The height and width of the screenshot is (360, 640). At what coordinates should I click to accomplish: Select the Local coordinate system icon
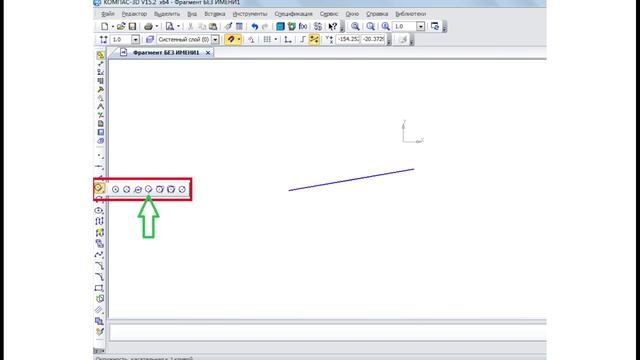pyautogui.click(x=288, y=40)
